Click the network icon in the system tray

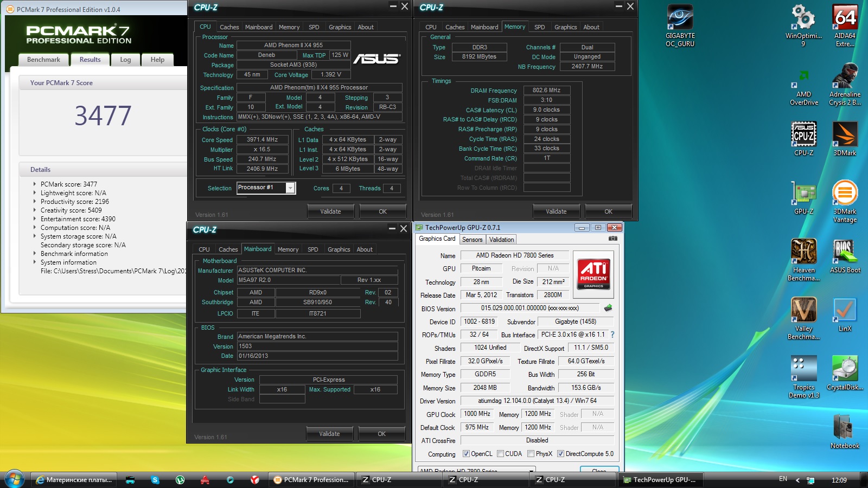pos(810,480)
